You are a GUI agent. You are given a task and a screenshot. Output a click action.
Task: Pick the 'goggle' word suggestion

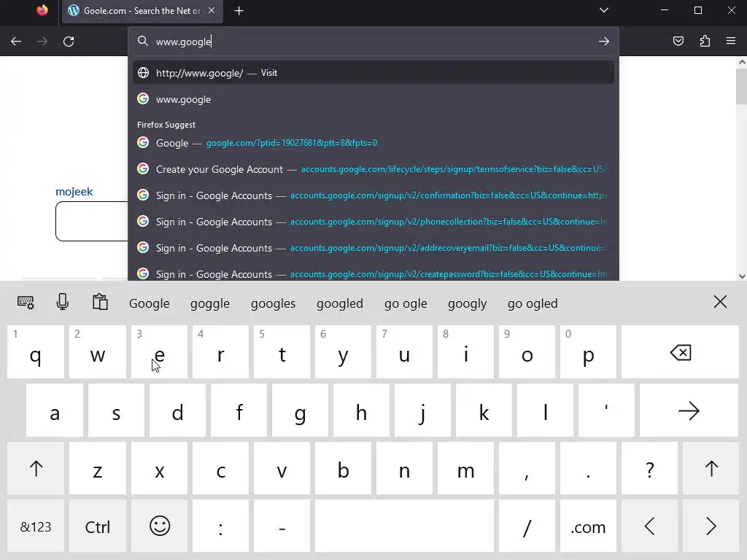tap(210, 303)
